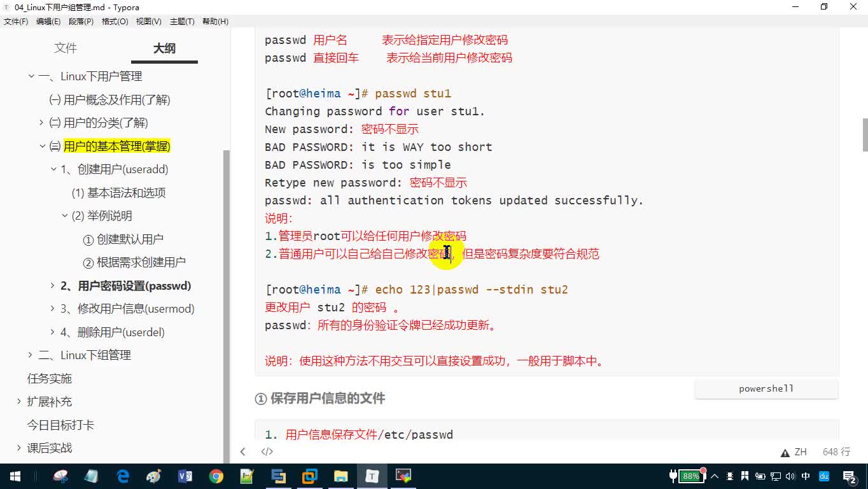Open the first pinned taskbar app after Start
This screenshot has height=489, width=868.
click(60, 476)
